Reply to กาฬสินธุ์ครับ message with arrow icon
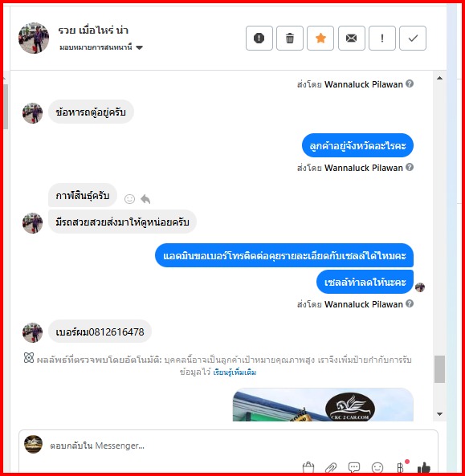The image size is (465, 476). [145, 199]
